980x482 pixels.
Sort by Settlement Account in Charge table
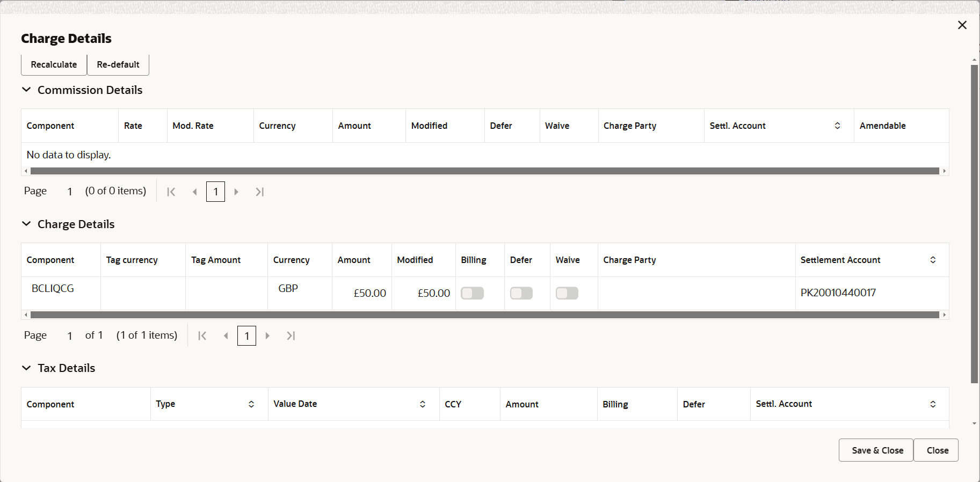933,260
